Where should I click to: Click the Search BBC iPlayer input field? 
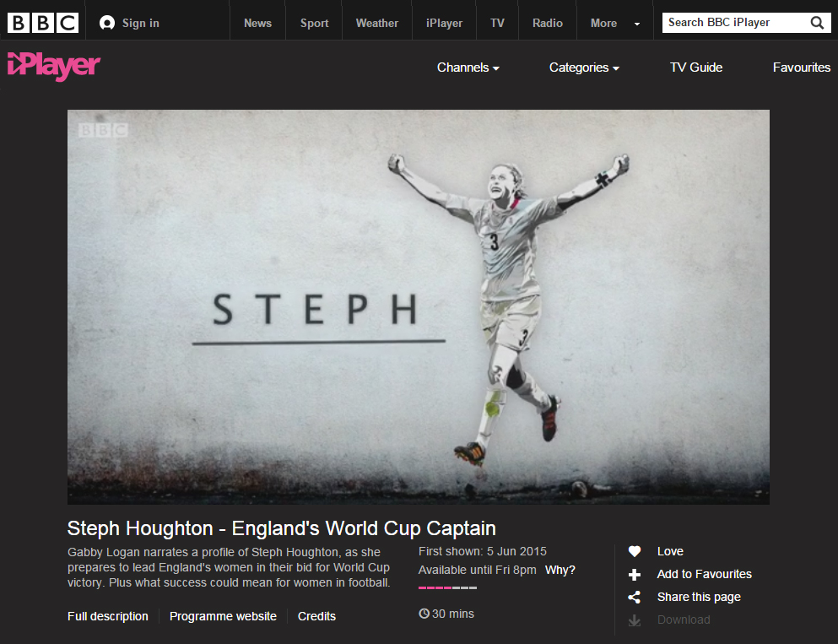[733, 23]
